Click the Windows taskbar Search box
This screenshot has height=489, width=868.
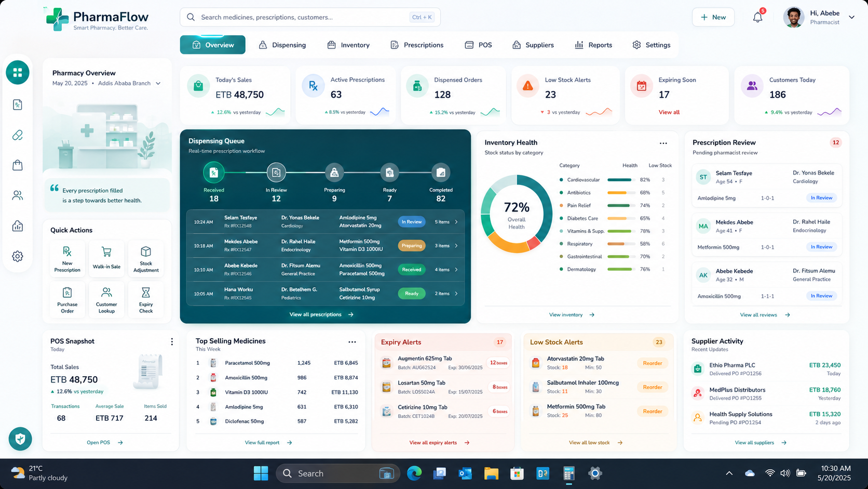[x=338, y=473]
